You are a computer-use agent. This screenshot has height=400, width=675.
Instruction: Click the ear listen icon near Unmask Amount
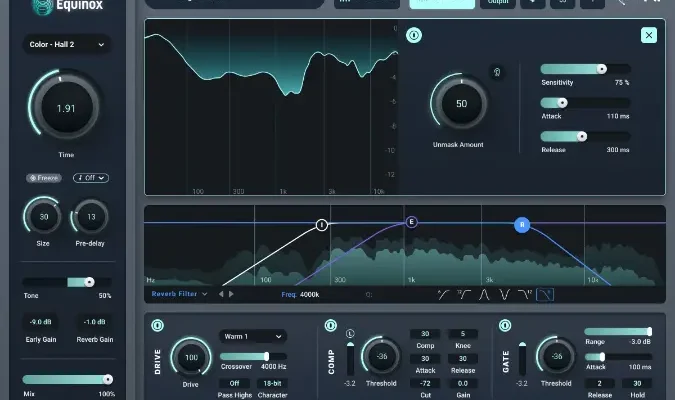[494, 72]
